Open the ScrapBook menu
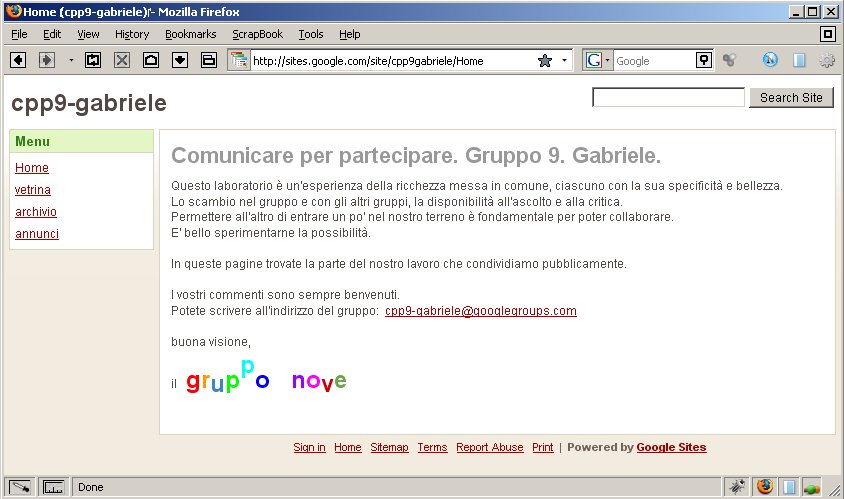Image resolution: width=844 pixels, height=499 pixels. pyautogui.click(x=257, y=34)
